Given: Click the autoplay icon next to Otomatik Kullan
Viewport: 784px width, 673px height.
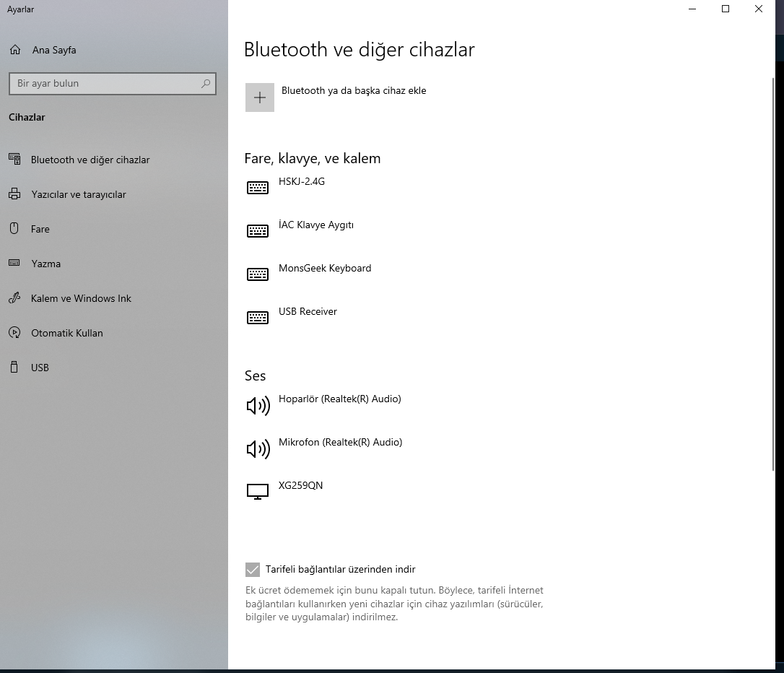Looking at the screenshot, I should (14, 332).
